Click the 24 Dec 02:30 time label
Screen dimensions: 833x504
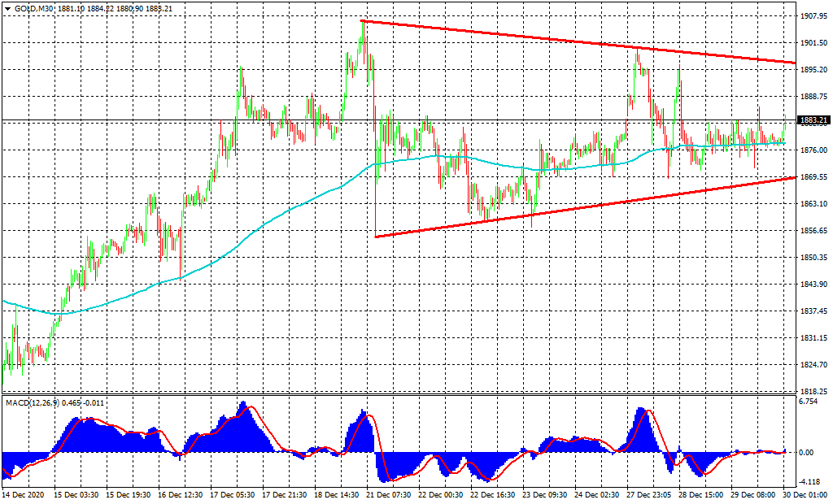tap(597, 494)
